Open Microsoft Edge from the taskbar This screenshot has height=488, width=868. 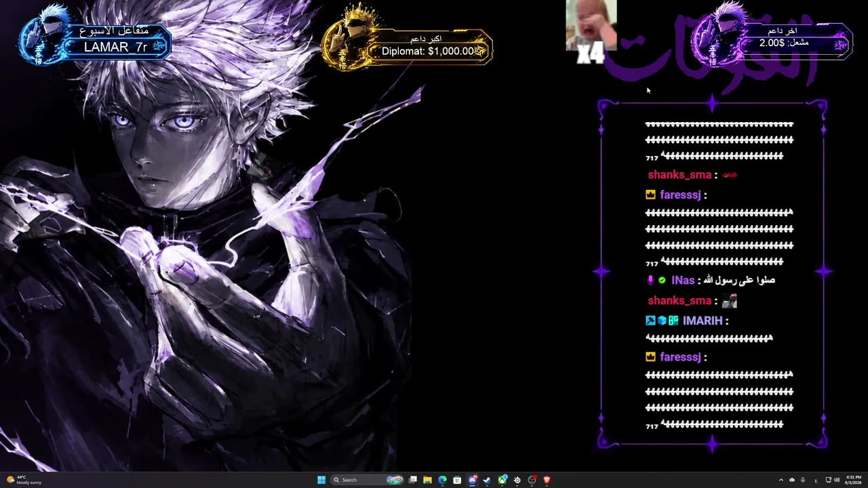click(442, 480)
